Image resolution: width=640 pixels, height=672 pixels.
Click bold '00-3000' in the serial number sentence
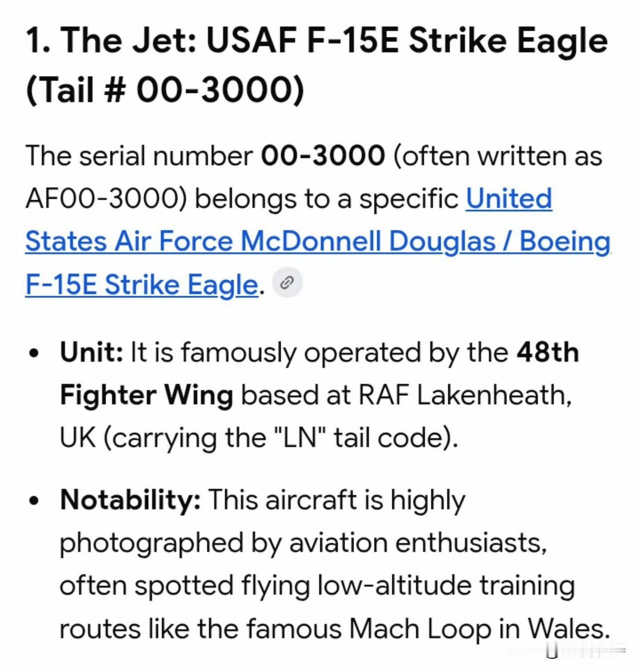click(x=323, y=156)
